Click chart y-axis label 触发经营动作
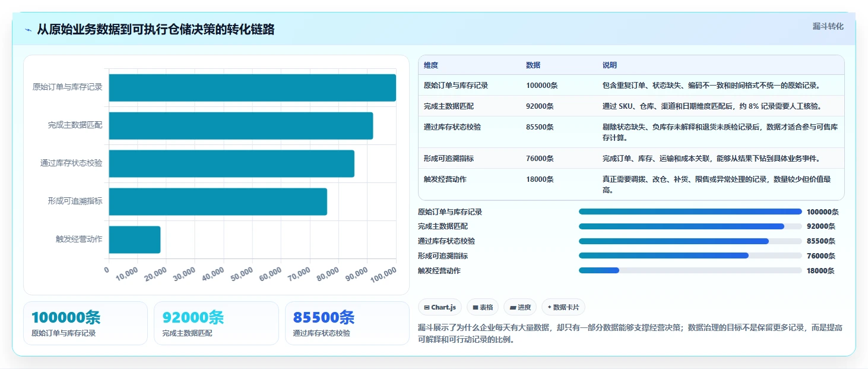The image size is (868, 369). pyautogui.click(x=79, y=239)
